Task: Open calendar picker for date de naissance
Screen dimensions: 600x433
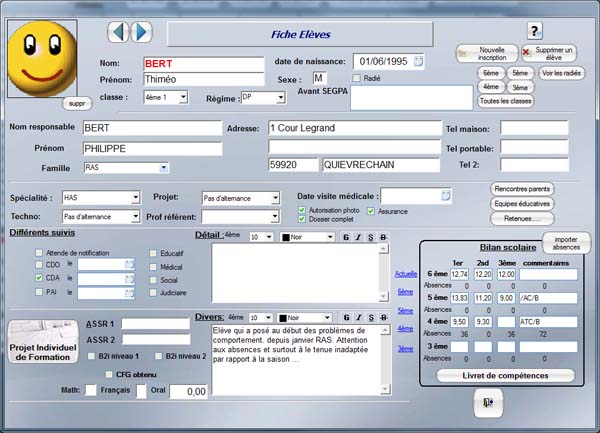Action: [x=419, y=62]
